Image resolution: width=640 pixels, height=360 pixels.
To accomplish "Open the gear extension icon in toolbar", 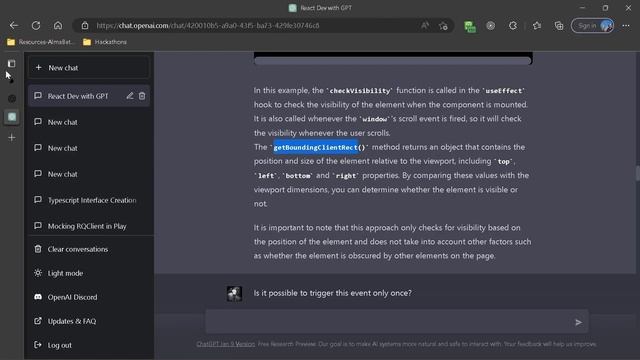I will tap(491, 26).
